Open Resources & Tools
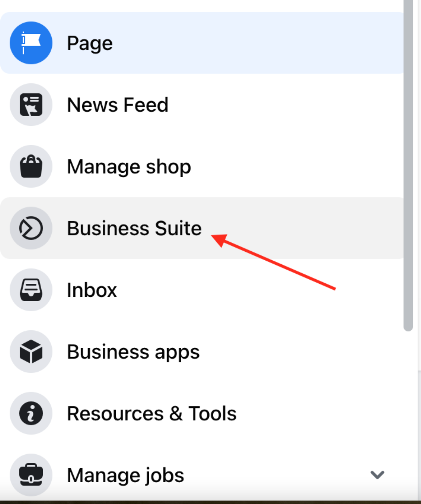 [152, 413]
